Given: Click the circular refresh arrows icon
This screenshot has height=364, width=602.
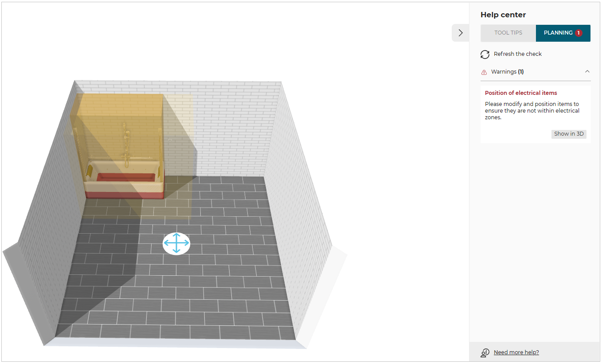Looking at the screenshot, I should tap(485, 54).
